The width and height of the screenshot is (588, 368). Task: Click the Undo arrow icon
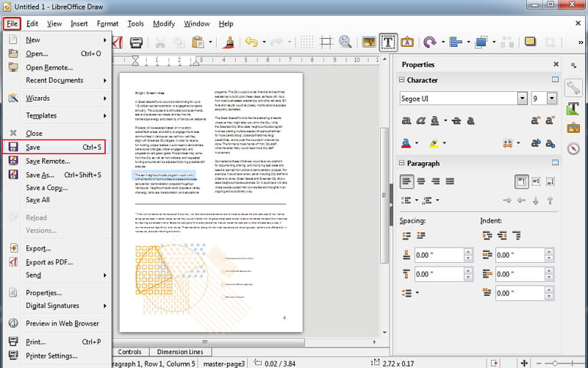click(x=251, y=42)
